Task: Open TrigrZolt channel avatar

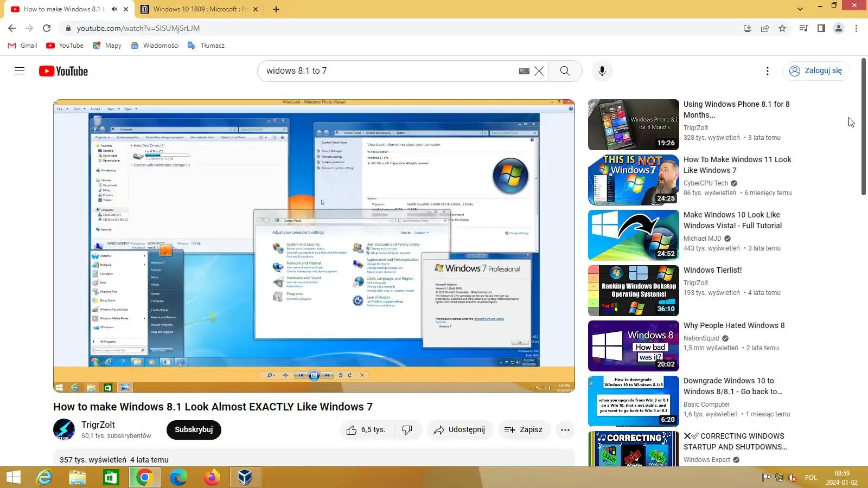Action: [64, 430]
